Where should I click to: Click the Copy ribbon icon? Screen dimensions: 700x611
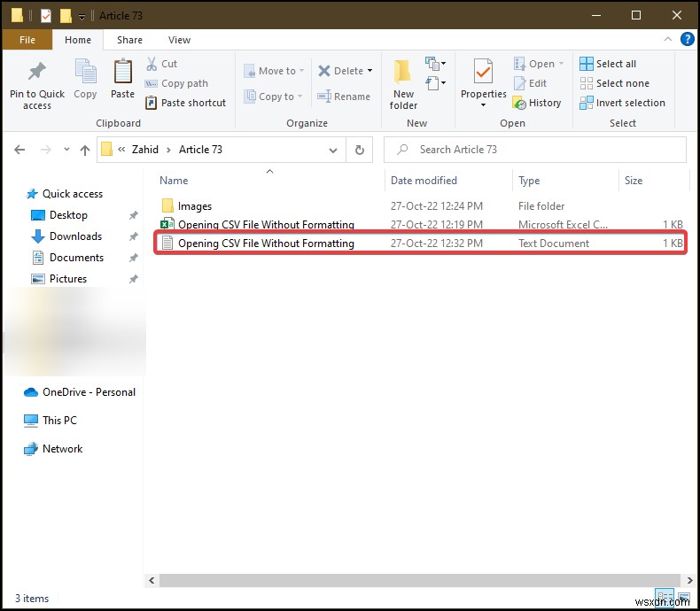[x=85, y=72]
